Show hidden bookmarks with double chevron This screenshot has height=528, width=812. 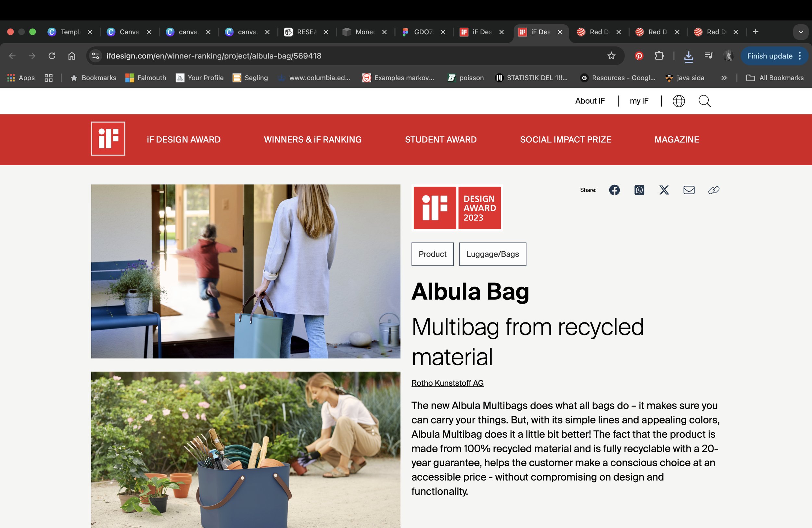click(724, 78)
